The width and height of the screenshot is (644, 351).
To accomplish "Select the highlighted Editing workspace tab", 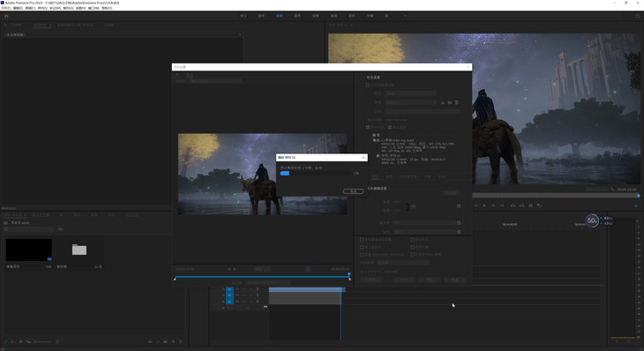I will point(280,16).
